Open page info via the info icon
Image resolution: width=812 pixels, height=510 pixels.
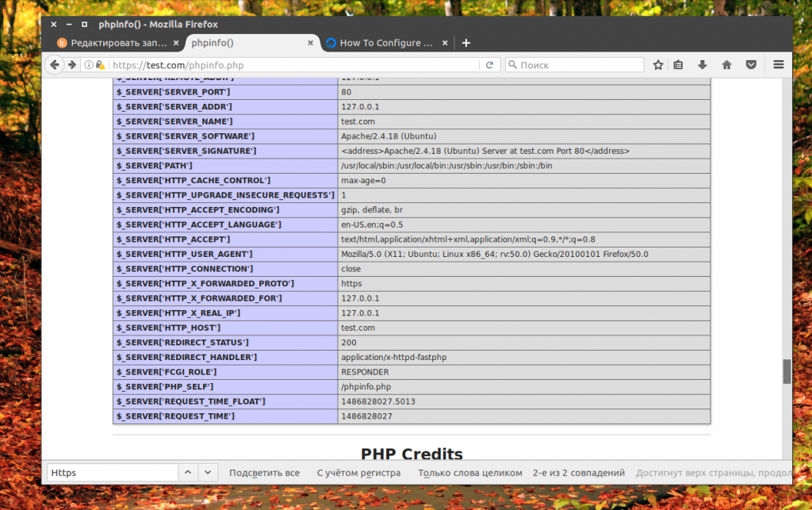click(86, 64)
